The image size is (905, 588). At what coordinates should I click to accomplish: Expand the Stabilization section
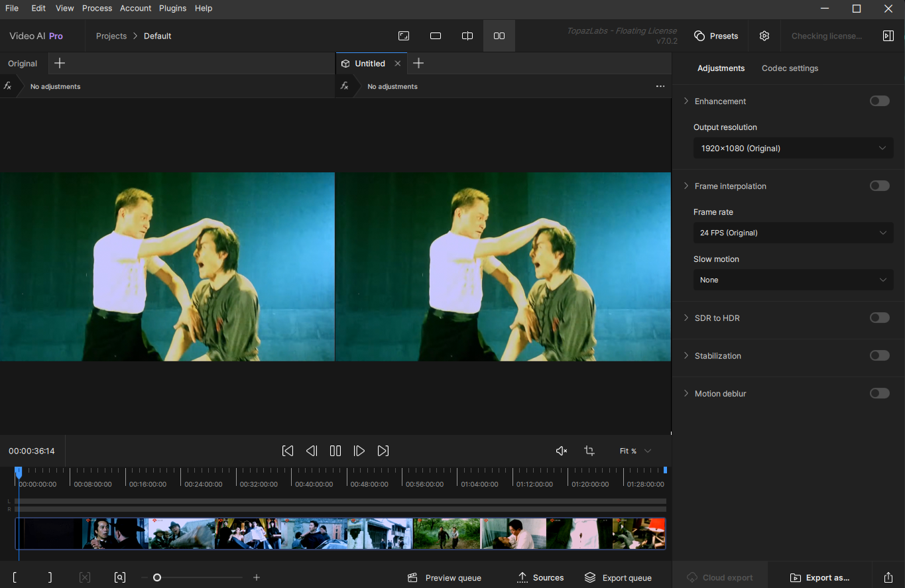686,356
